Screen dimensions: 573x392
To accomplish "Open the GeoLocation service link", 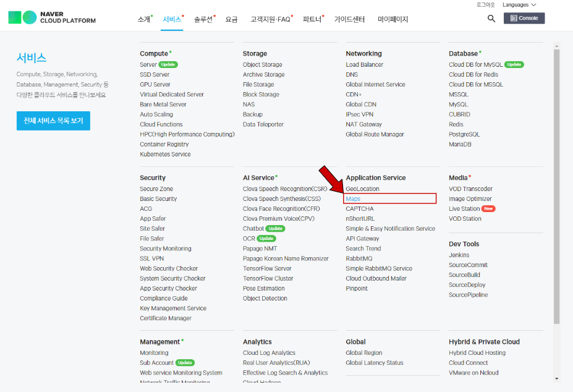I will 362,189.
